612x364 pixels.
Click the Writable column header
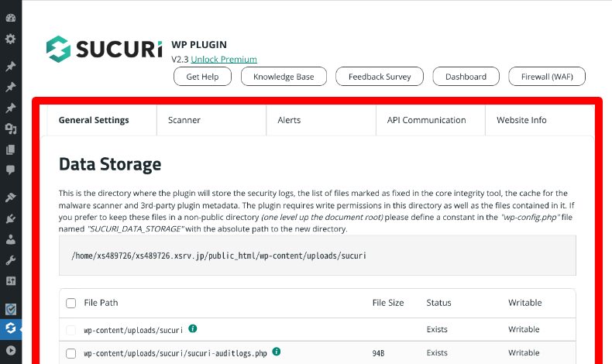point(525,303)
